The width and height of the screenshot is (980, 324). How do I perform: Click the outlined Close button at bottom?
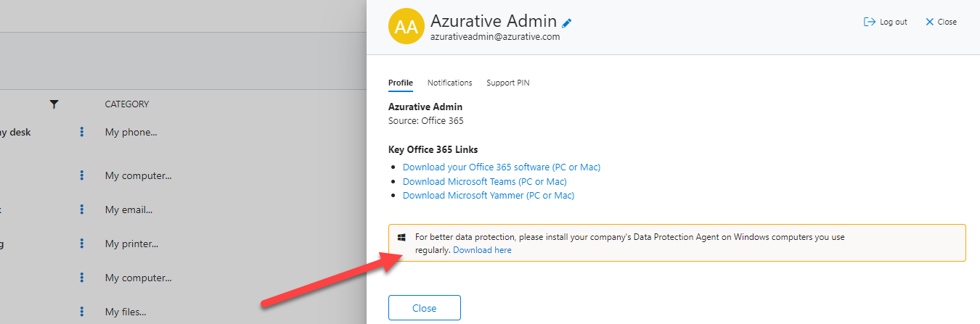point(425,308)
